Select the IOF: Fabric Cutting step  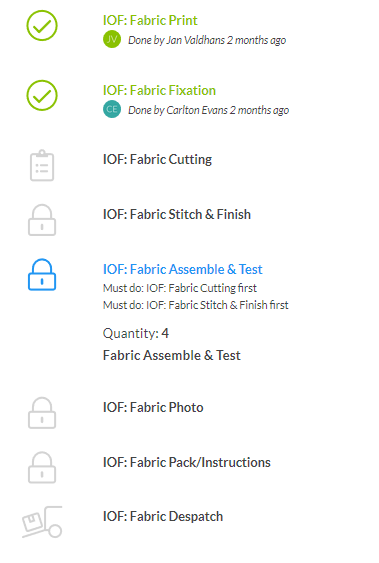click(x=157, y=159)
